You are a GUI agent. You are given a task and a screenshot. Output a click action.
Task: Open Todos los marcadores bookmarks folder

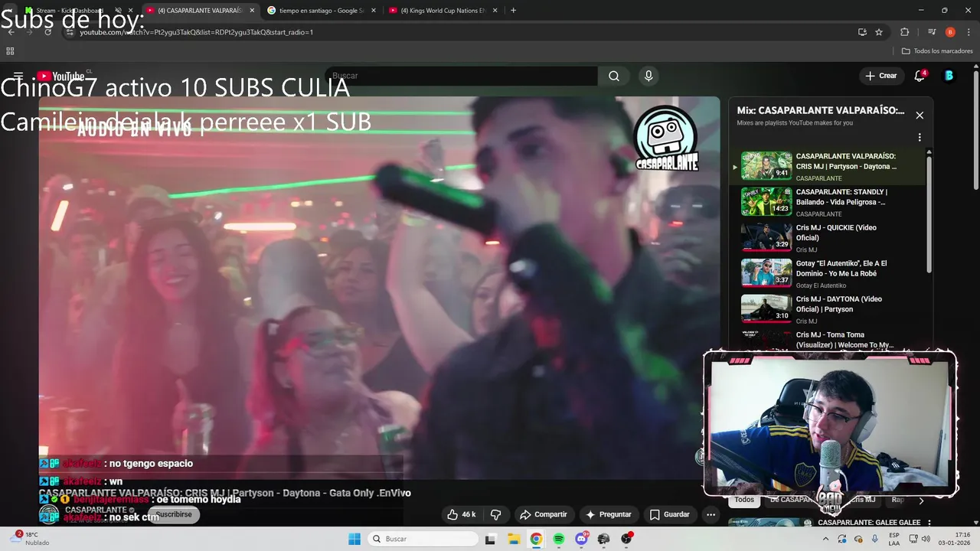coord(937,51)
